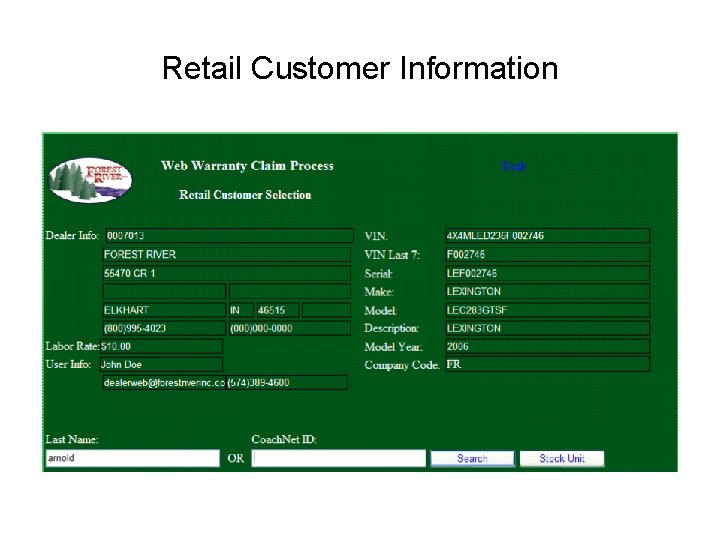The height and width of the screenshot is (540, 720).
Task: Click the Search button
Action: coord(472,458)
